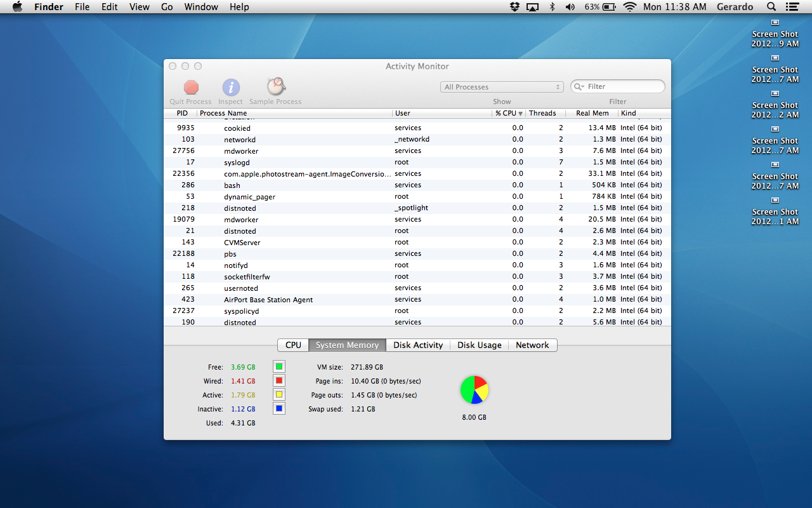
Task: Click the blue Inactive memory color swatch
Action: coord(278,408)
